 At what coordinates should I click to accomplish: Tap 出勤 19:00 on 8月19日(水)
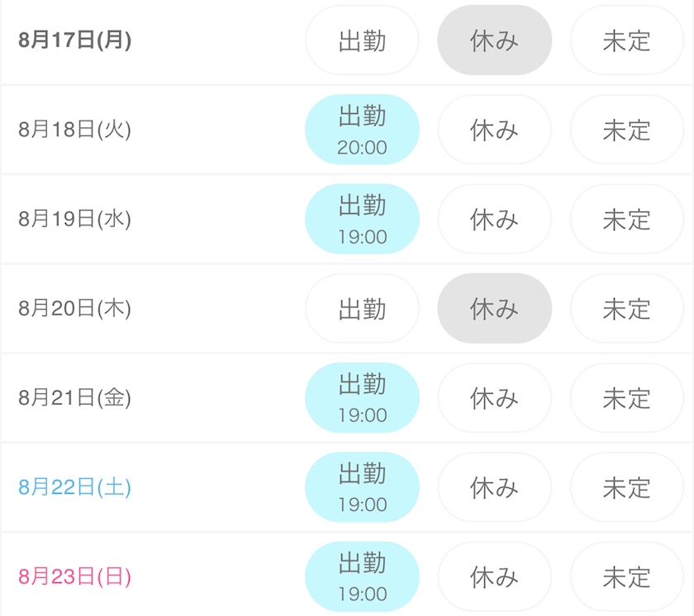362,219
